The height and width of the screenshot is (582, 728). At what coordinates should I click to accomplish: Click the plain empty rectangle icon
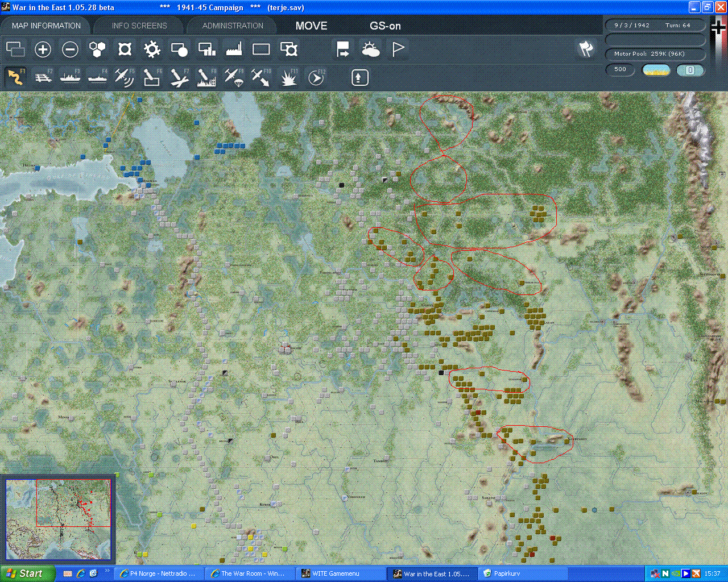coord(261,49)
